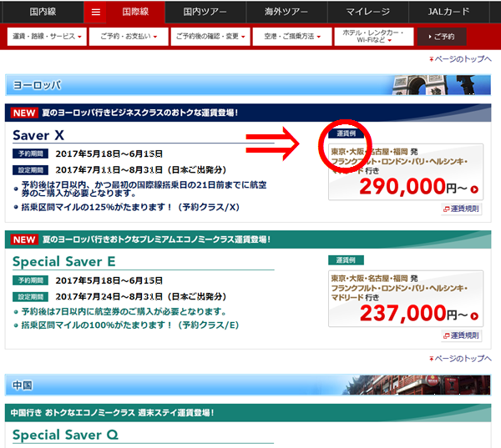The image size is (501, 448).
Task: Click the ヨーロッパ section header banner
Action: pyautogui.click(x=248, y=85)
